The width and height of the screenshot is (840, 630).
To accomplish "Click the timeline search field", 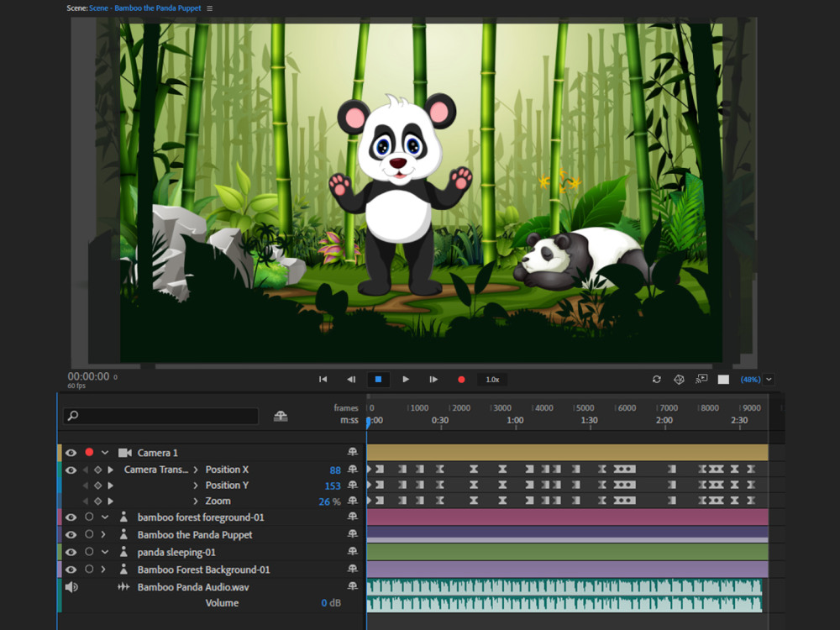I will [x=160, y=416].
